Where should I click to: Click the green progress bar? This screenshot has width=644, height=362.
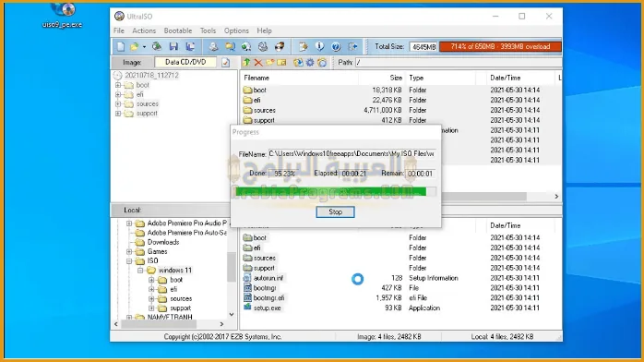(336, 191)
